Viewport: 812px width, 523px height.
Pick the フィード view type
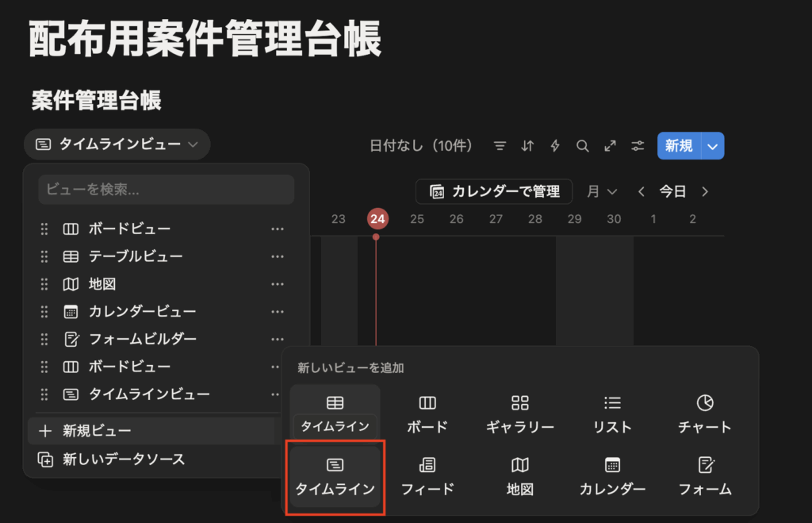[427, 476]
